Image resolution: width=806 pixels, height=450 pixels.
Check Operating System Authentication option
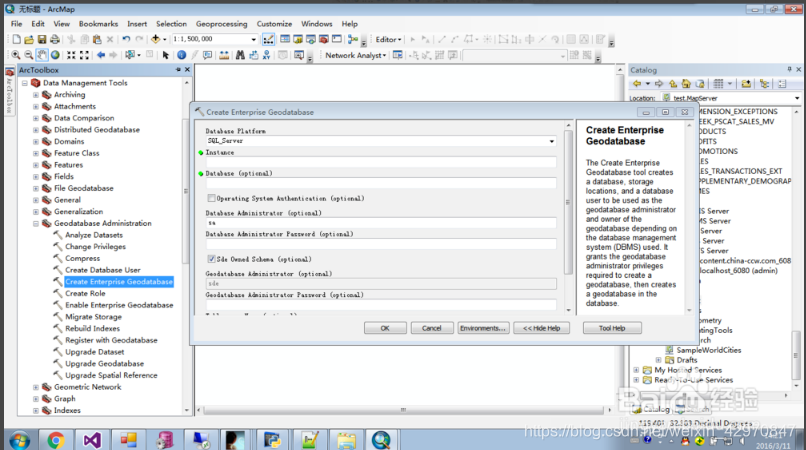[x=211, y=198]
